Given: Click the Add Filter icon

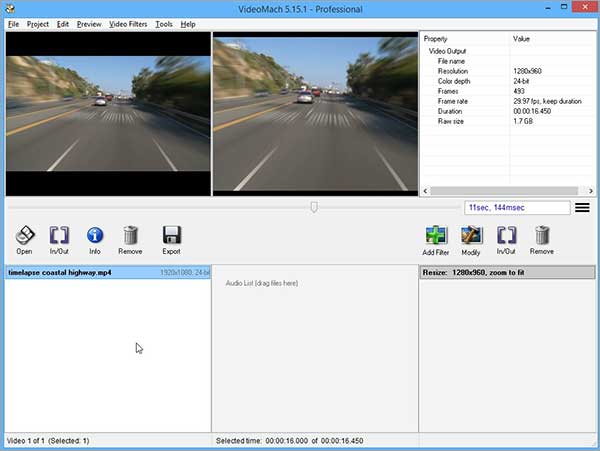Looking at the screenshot, I should [x=435, y=236].
